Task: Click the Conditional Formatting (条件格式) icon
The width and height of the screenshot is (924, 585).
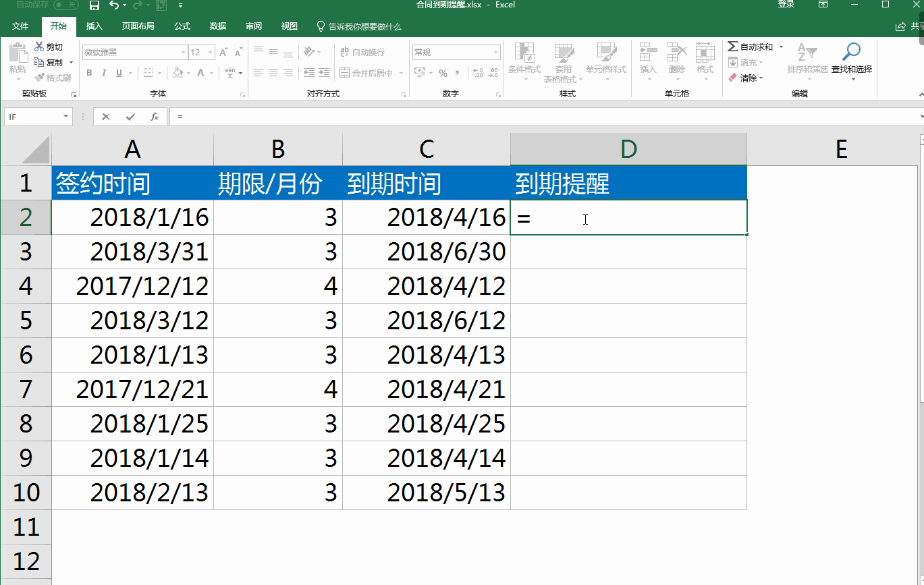Action: (524, 53)
